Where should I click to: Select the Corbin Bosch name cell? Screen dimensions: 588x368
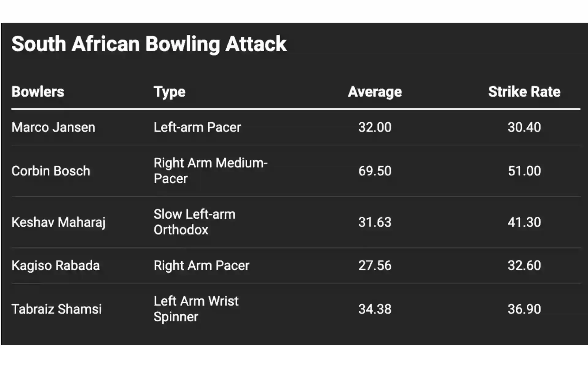[51, 171]
